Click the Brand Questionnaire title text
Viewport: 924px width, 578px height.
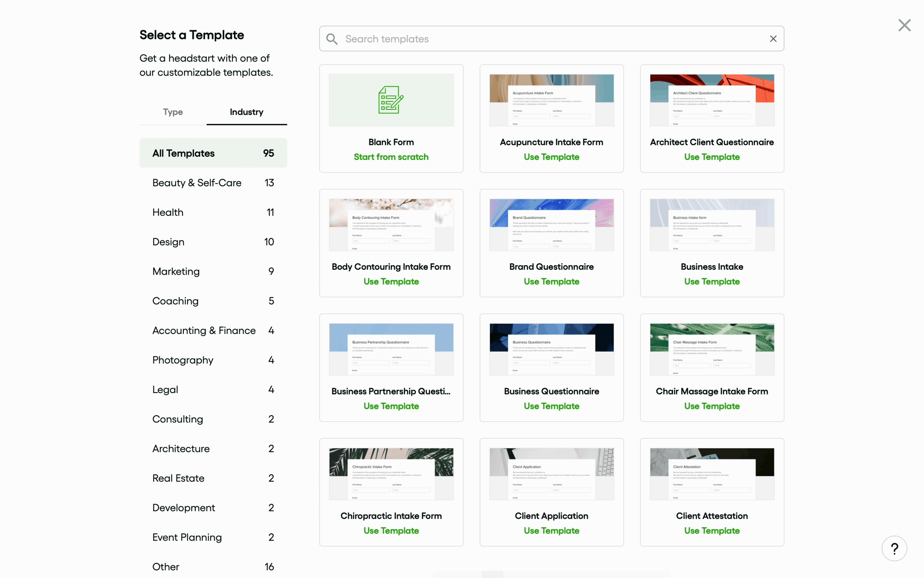(x=552, y=267)
